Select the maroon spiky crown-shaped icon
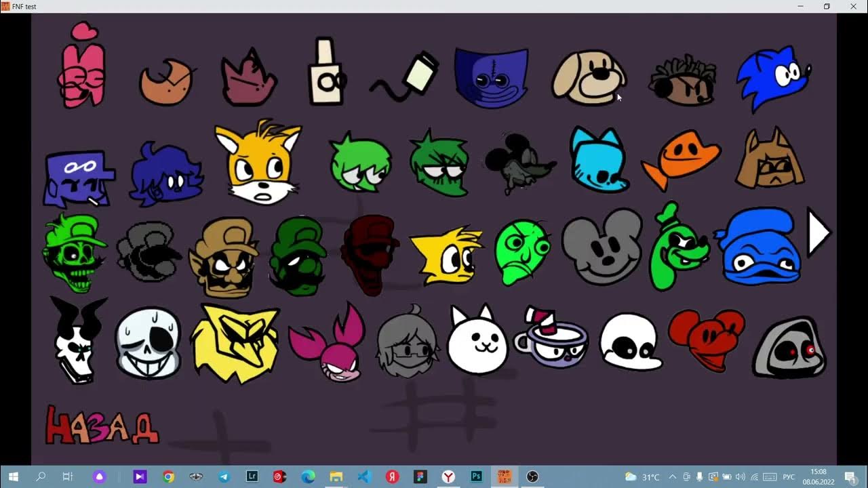Image resolution: width=868 pixels, height=488 pixels. pyautogui.click(x=249, y=79)
